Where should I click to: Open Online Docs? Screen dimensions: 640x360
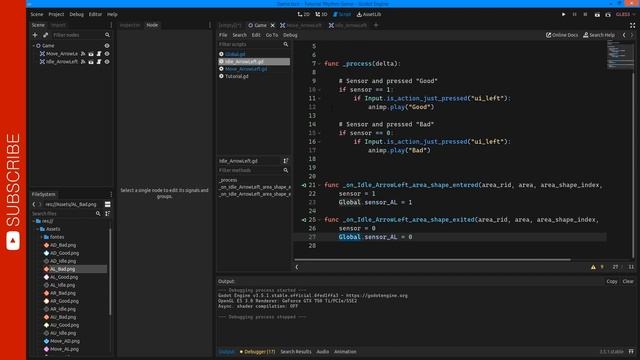coord(562,35)
